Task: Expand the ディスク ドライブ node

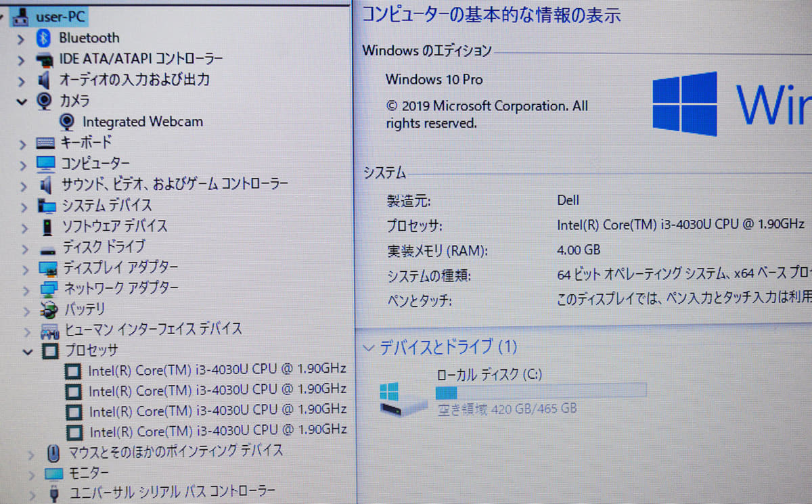Action: 26,248
